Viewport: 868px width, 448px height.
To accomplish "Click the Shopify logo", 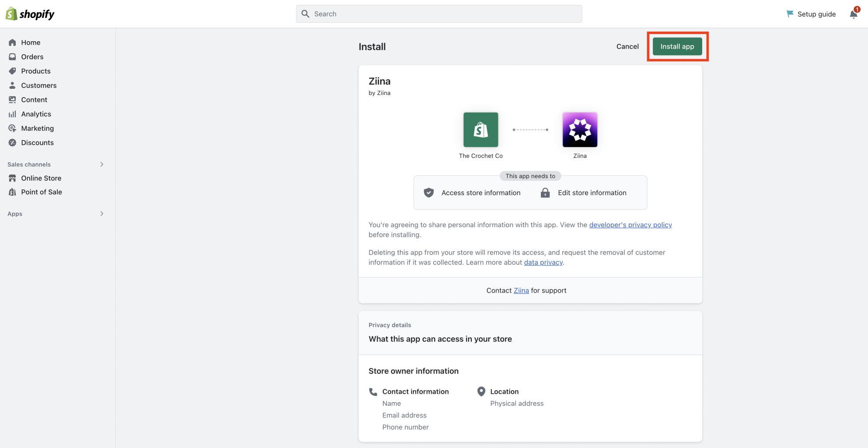I will [x=30, y=14].
